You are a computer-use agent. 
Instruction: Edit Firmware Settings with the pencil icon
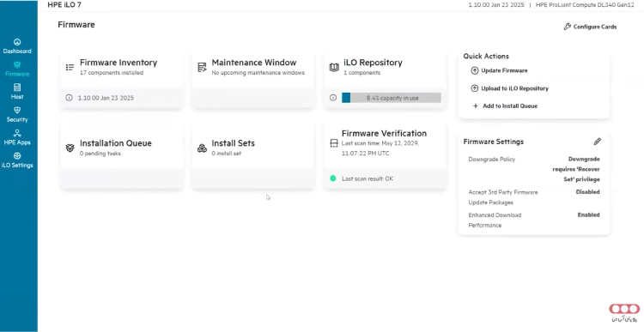pos(597,142)
